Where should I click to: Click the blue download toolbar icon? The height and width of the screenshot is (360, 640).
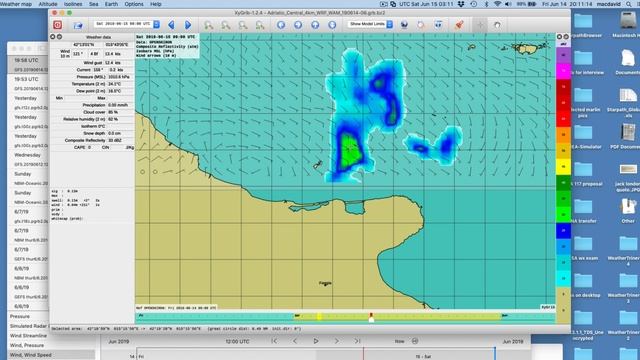coord(438,25)
